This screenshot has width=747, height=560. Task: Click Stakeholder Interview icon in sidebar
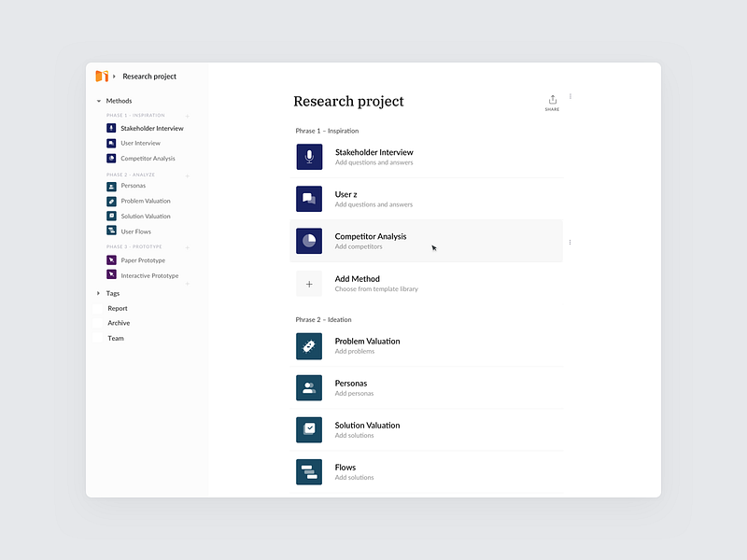point(111,128)
